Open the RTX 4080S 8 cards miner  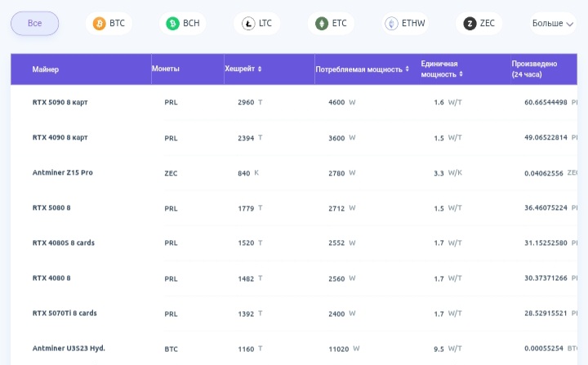pyautogui.click(x=64, y=243)
